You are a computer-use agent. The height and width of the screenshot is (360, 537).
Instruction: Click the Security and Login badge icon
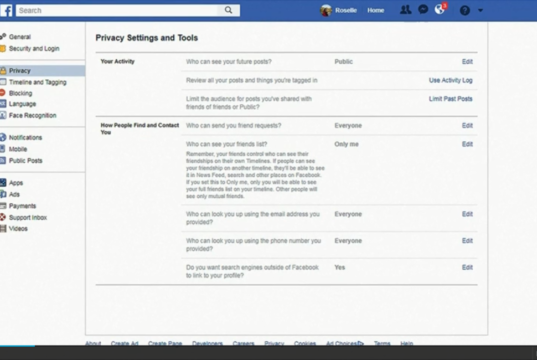3,48
